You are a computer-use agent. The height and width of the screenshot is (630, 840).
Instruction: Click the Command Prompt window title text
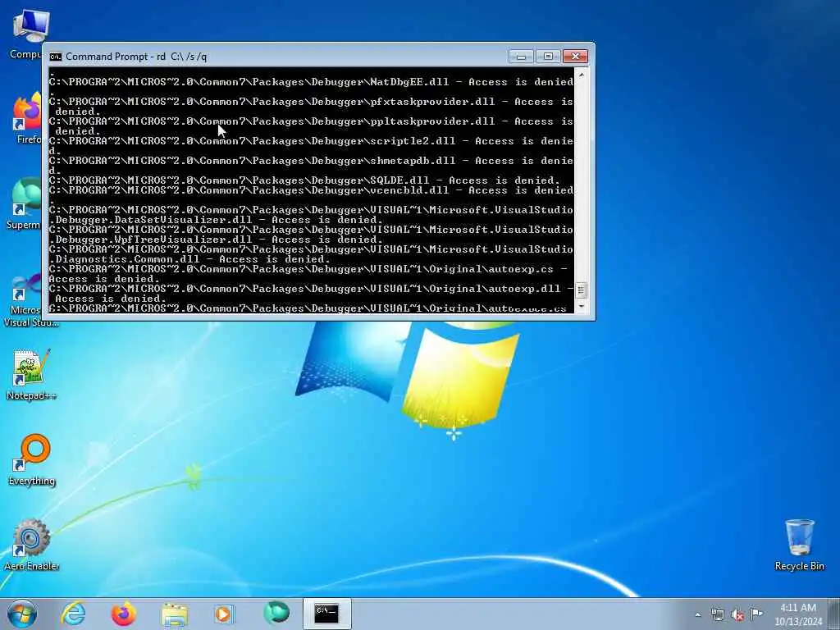pos(136,57)
